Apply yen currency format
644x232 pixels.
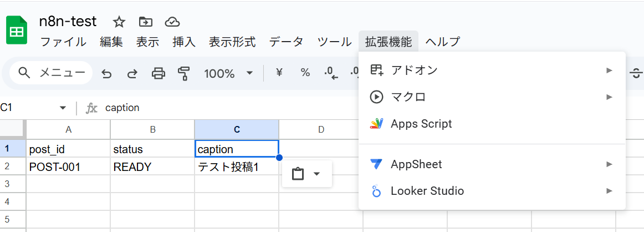tap(279, 73)
